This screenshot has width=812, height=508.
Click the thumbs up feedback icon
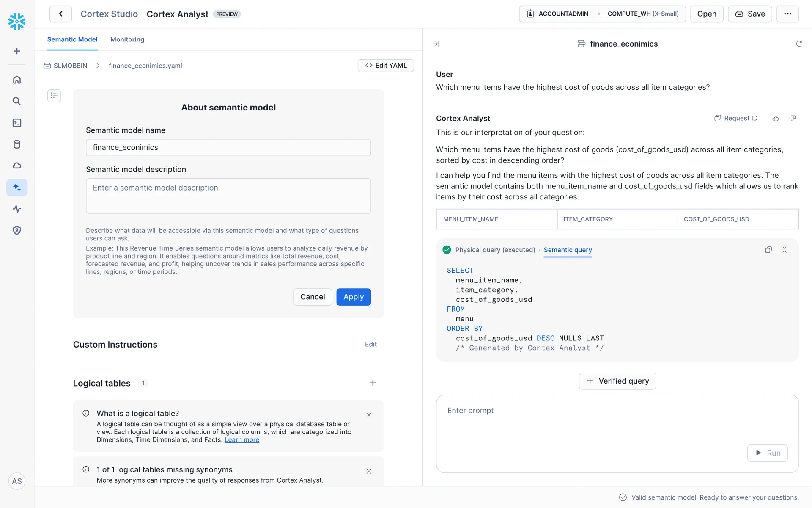(775, 119)
